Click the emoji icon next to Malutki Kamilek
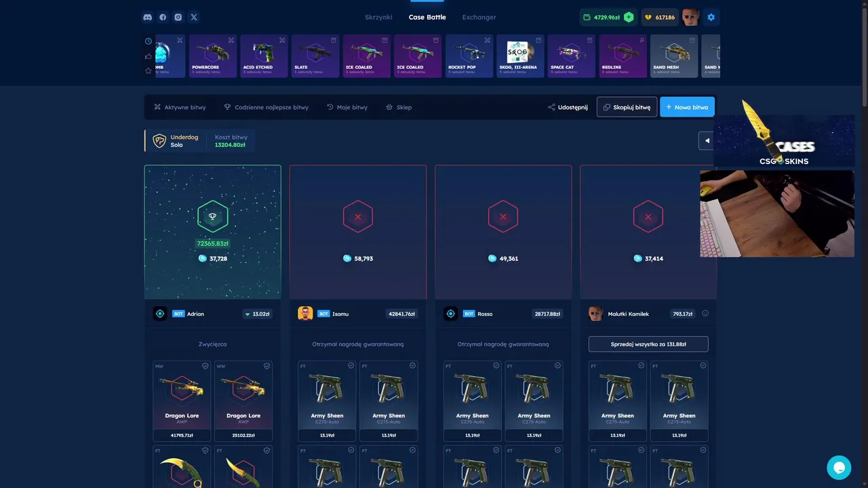 705,313
